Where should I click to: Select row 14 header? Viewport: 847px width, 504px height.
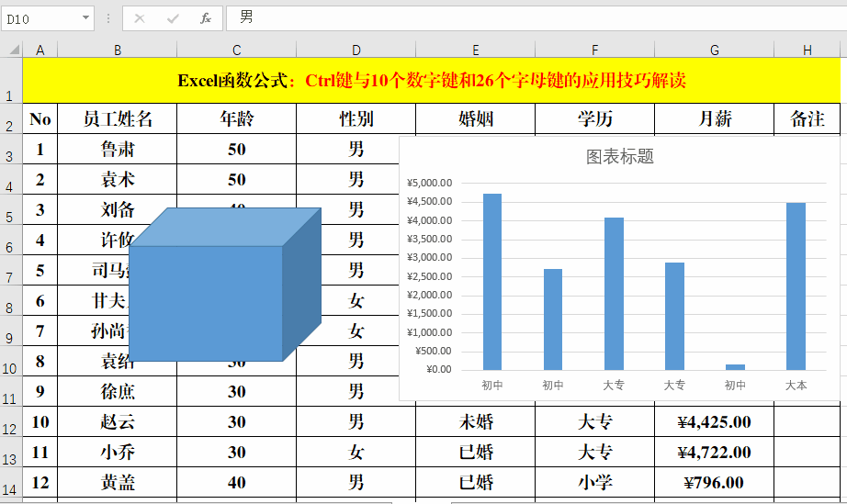pos(11,482)
